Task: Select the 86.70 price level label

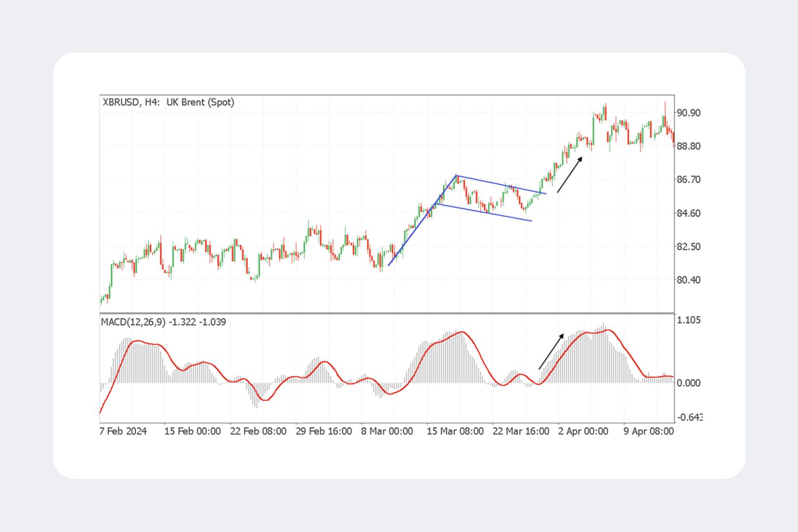Action: point(688,180)
